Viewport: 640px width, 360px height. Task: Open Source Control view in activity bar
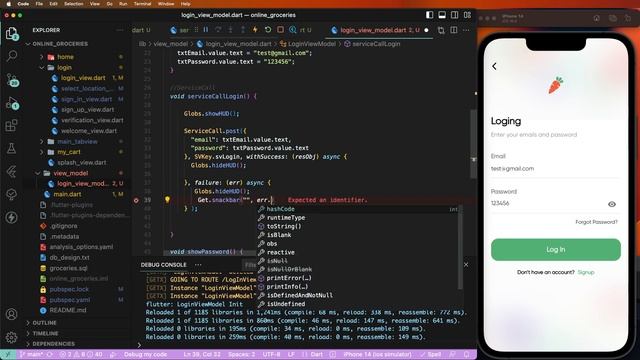pyautogui.click(x=12, y=79)
